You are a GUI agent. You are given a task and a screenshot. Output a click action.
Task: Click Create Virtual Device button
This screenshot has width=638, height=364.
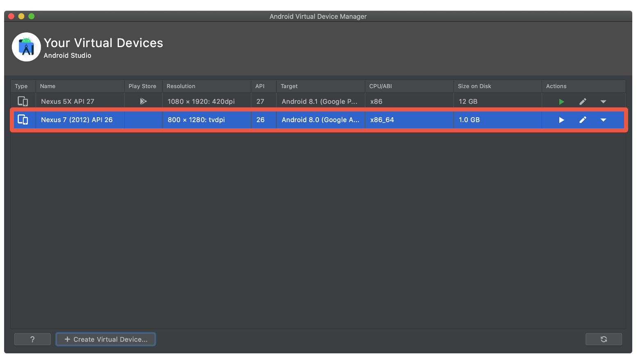106,339
